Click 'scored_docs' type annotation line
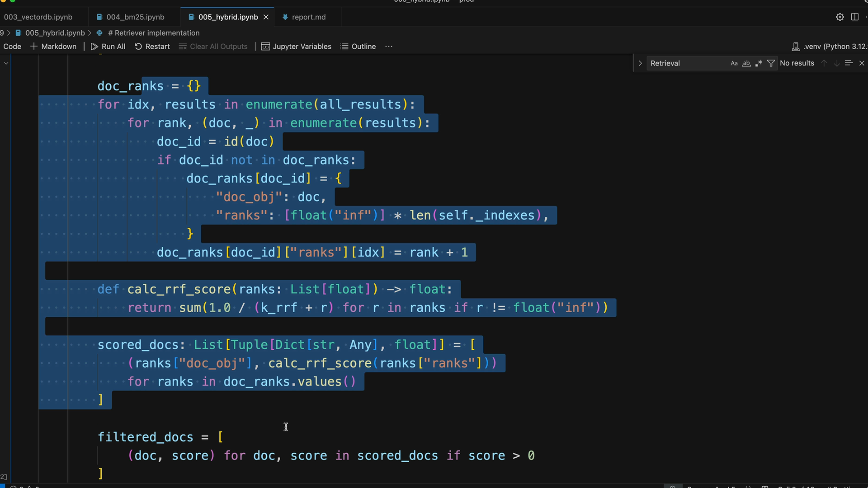This screenshot has width=868, height=488. click(x=287, y=345)
